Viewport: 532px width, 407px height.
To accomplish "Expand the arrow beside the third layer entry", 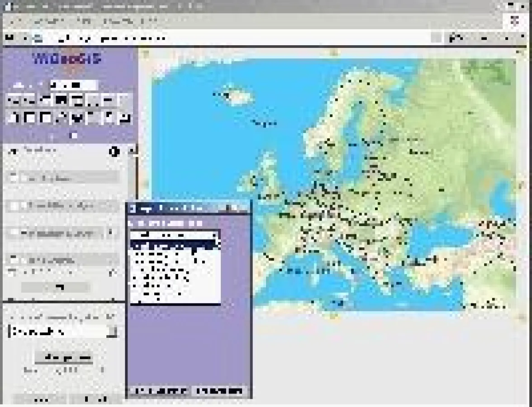I will [x=110, y=233].
